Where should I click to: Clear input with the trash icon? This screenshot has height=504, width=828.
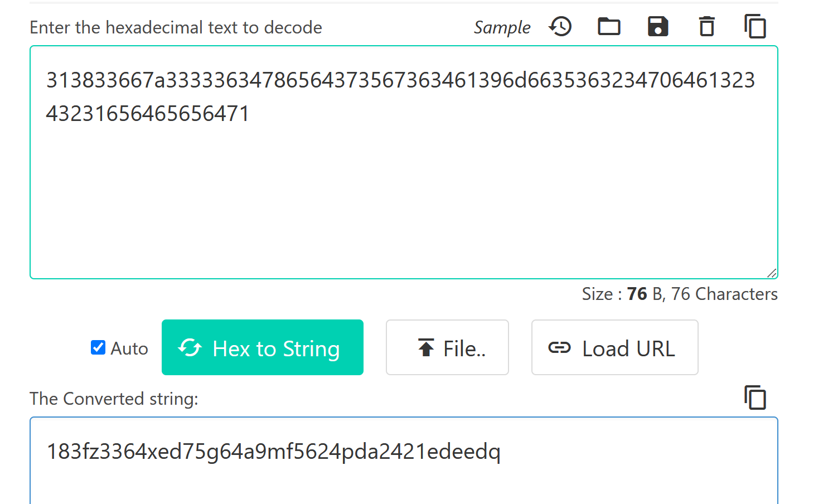coord(707,26)
